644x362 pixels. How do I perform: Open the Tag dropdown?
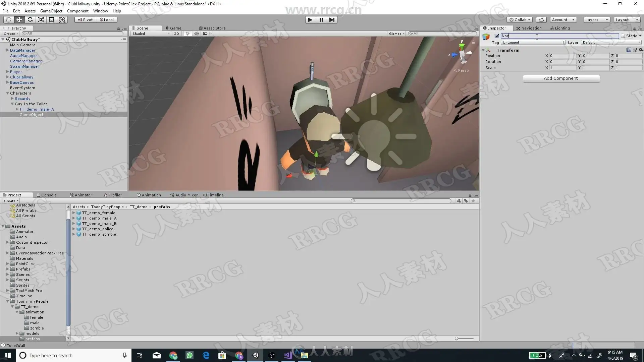point(533,43)
